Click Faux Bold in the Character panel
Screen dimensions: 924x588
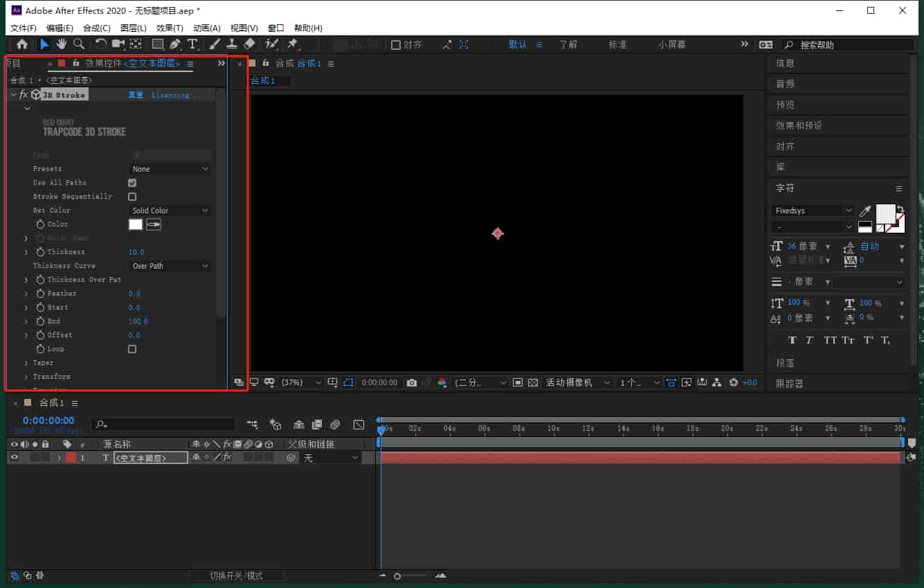[x=792, y=340]
